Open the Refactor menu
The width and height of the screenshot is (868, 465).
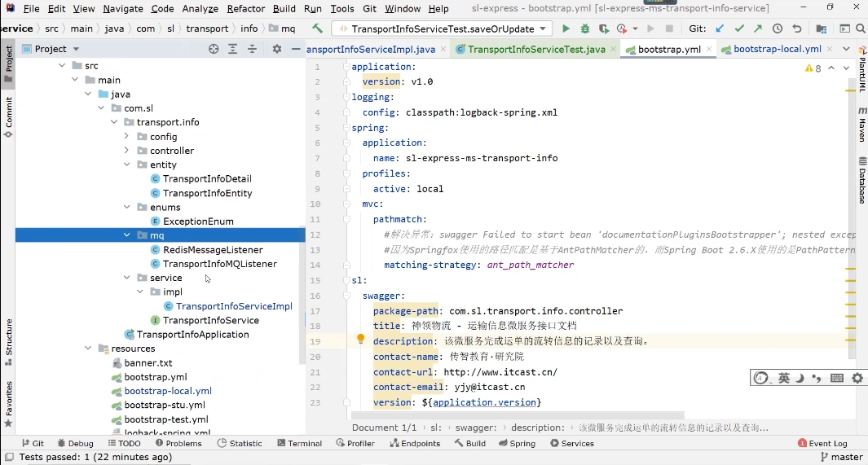coord(245,8)
